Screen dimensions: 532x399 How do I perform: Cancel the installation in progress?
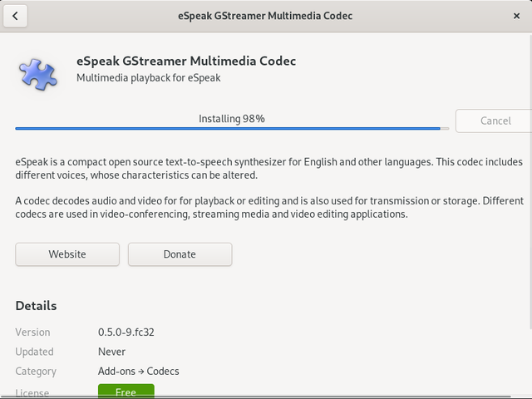tap(495, 121)
